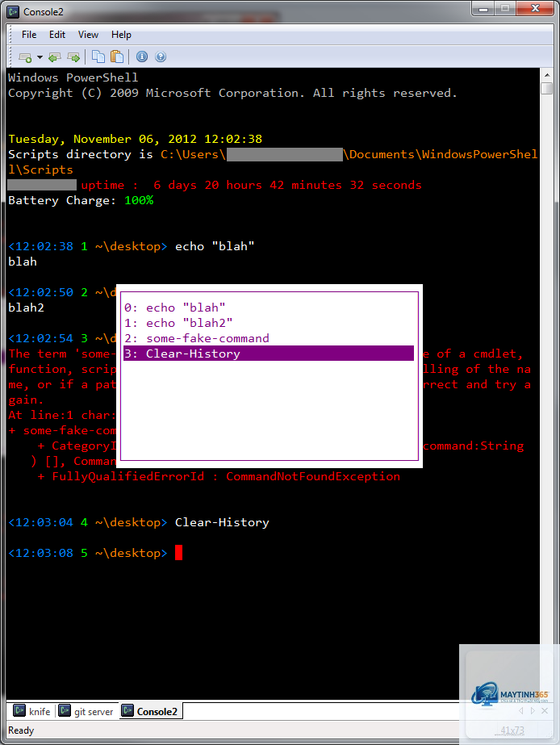The width and height of the screenshot is (560, 745).
Task: Minimize the Console2 window
Action: (x=483, y=9)
